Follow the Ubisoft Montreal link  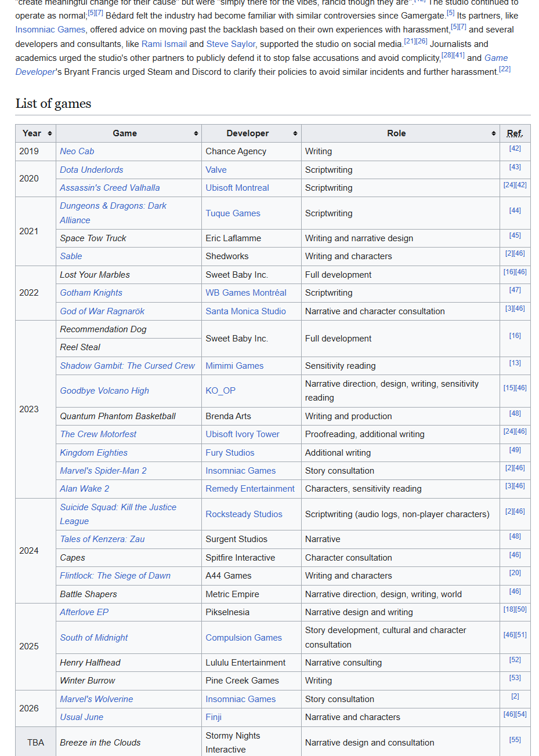coord(237,188)
